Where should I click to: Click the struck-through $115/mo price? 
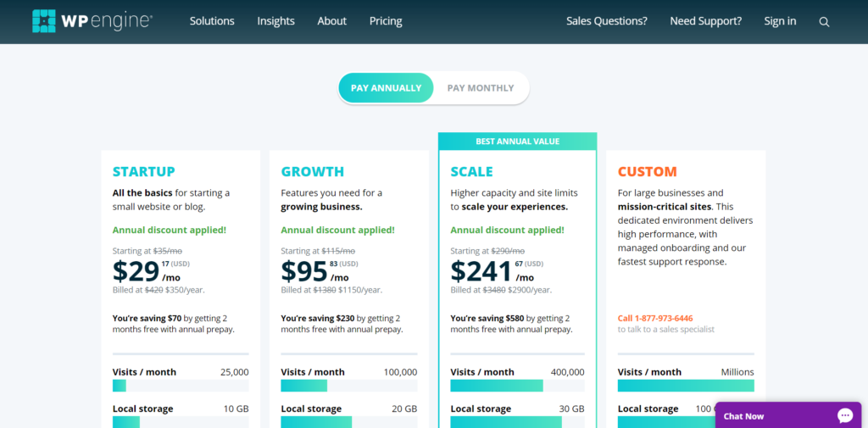tap(338, 251)
